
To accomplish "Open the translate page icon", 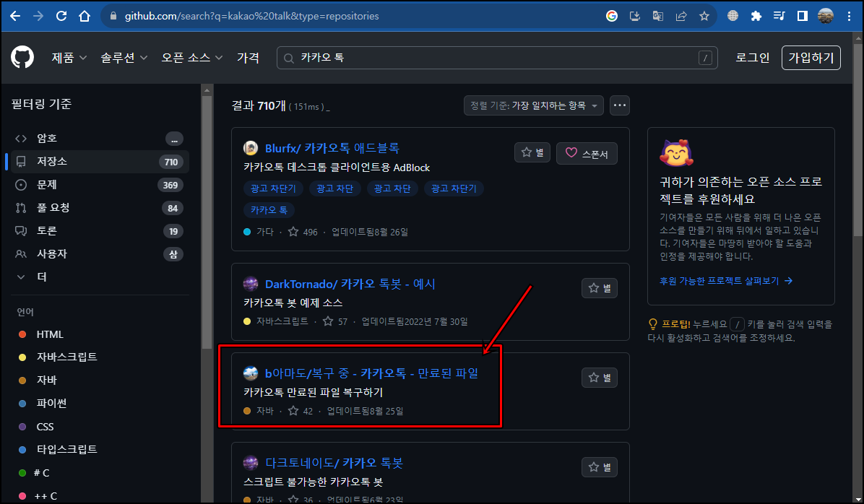I will (658, 16).
